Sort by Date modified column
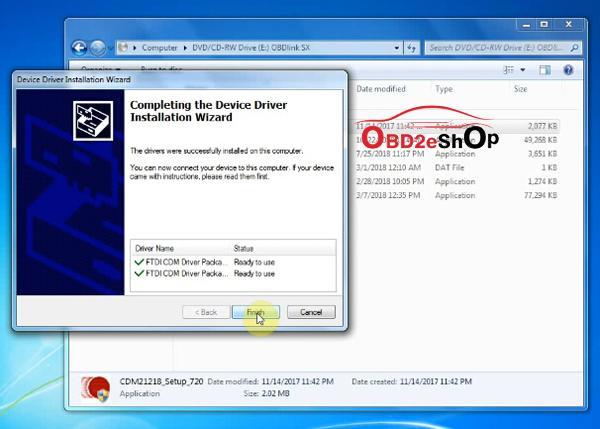 (381, 89)
